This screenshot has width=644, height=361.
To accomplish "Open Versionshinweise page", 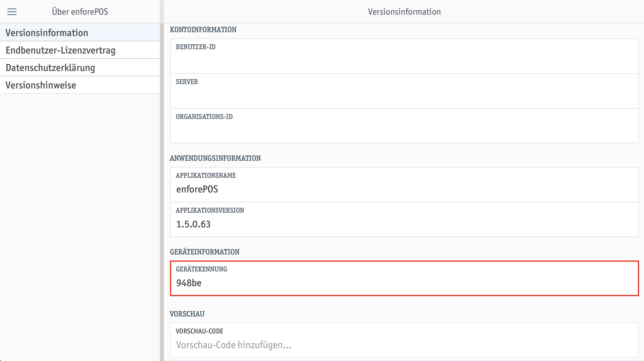I will 80,85.
